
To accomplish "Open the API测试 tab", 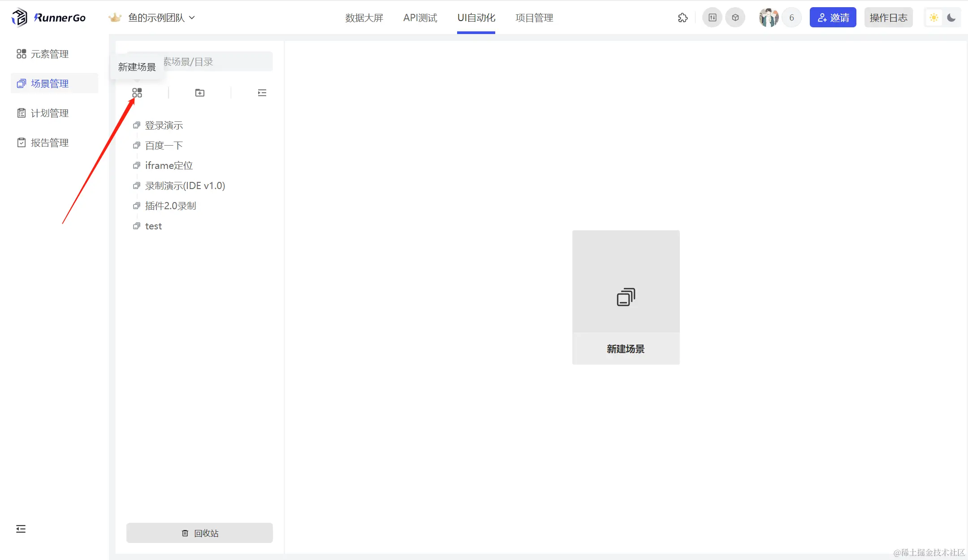I will tap(420, 17).
